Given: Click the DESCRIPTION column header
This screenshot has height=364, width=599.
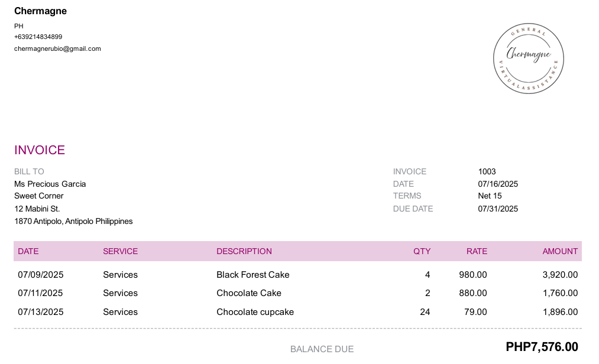Looking at the screenshot, I should pos(244,251).
